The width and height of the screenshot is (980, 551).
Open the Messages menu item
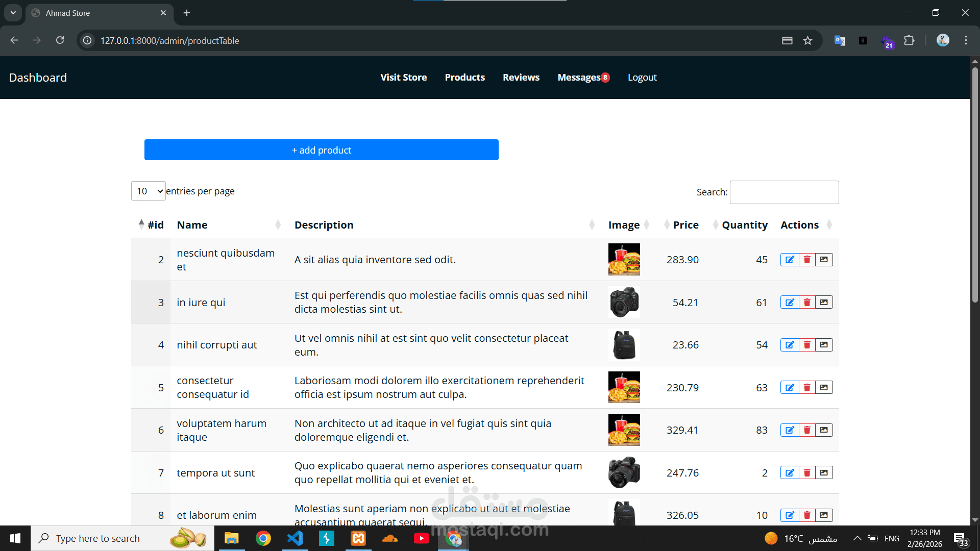coord(579,78)
